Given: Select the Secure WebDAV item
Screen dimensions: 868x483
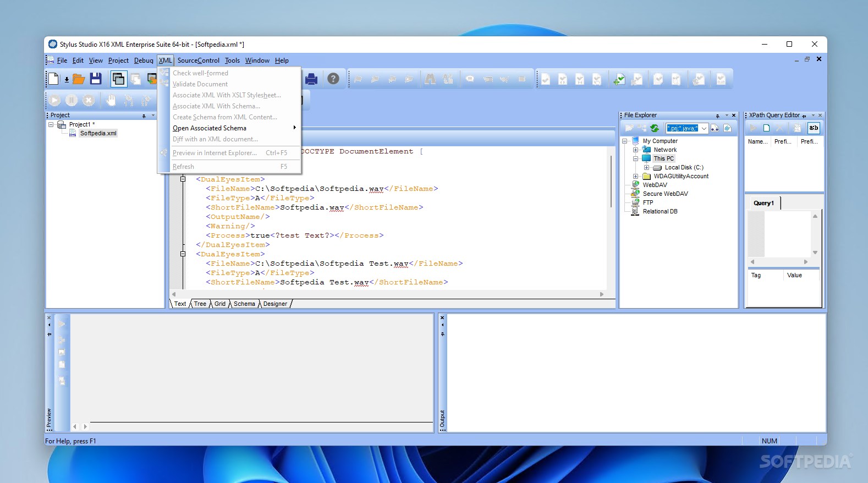Looking at the screenshot, I should tap(665, 194).
